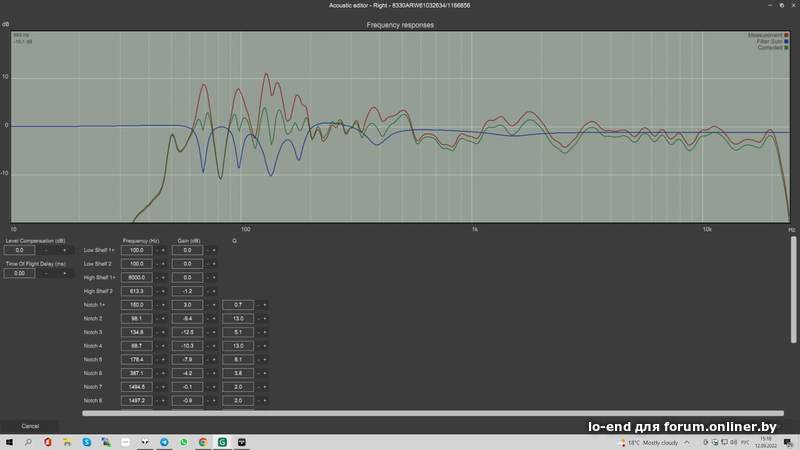Select the Notch 5 Q field showing 8.1
The height and width of the screenshot is (450, 800).
tap(238, 360)
